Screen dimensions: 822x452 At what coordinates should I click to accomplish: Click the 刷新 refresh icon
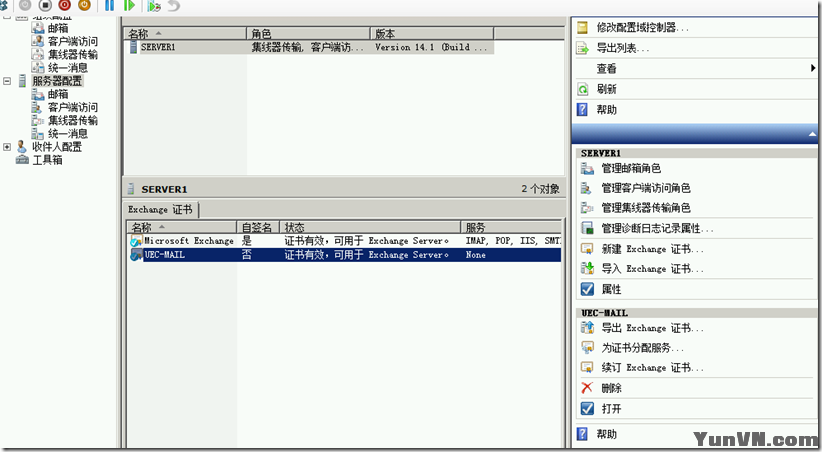(582, 89)
